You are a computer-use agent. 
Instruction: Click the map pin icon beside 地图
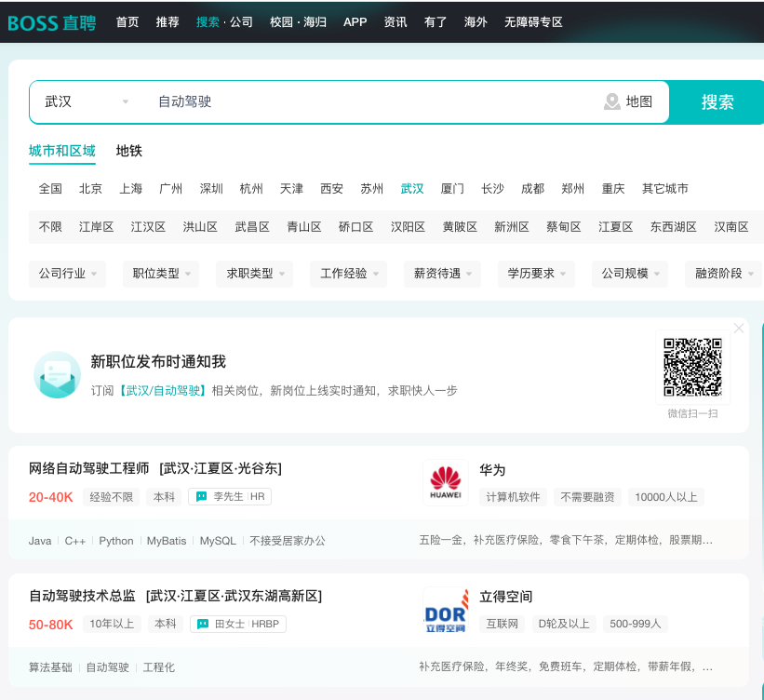(611, 101)
